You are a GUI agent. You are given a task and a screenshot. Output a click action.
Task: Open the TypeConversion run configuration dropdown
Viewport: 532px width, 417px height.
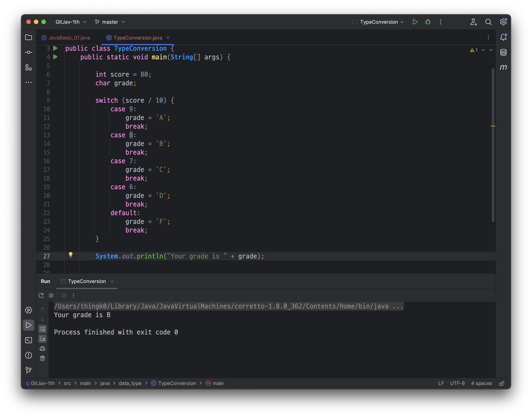pos(379,22)
